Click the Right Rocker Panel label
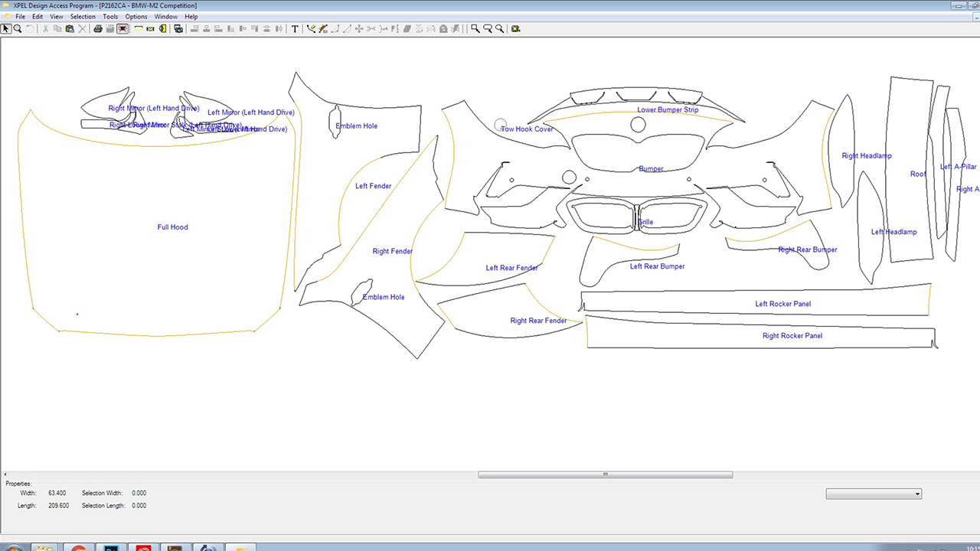Image resolution: width=980 pixels, height=551 pixels. click(792, 336)
